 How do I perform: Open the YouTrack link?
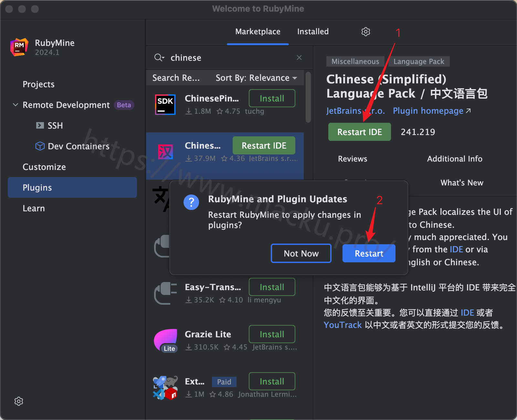[343, 325]
